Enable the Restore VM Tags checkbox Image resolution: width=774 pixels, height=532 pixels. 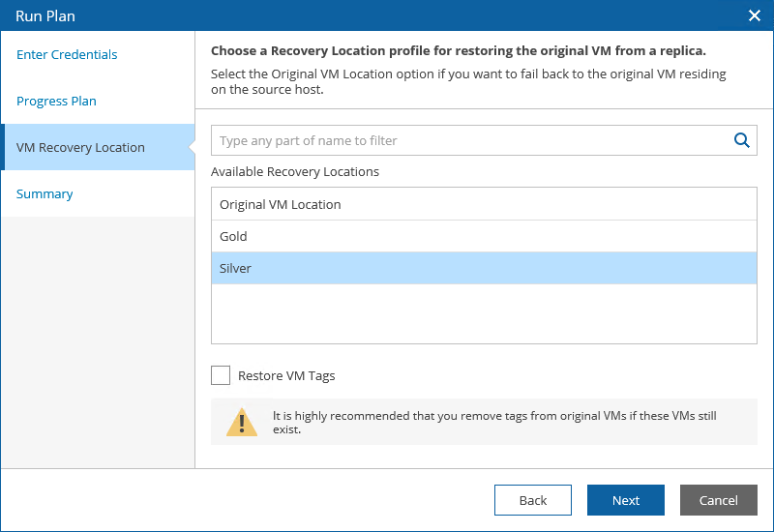point(221,375)
